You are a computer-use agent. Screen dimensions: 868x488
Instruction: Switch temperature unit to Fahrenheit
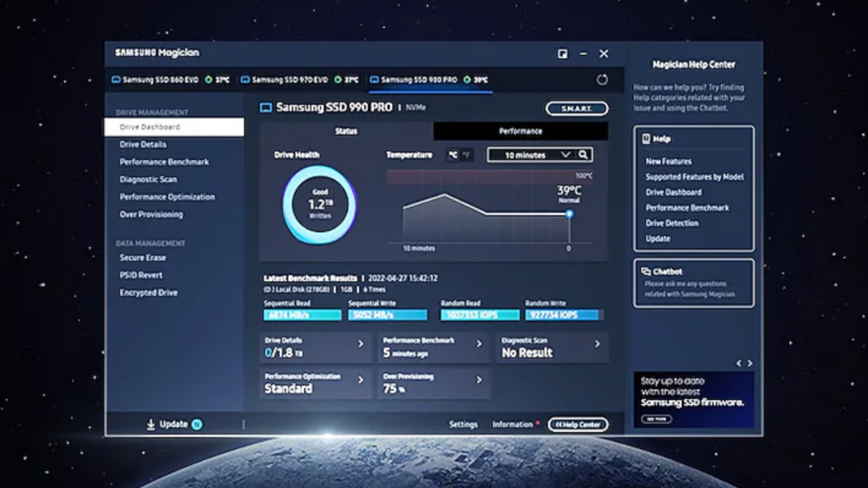pyautogui.click(x=467, y=155)
